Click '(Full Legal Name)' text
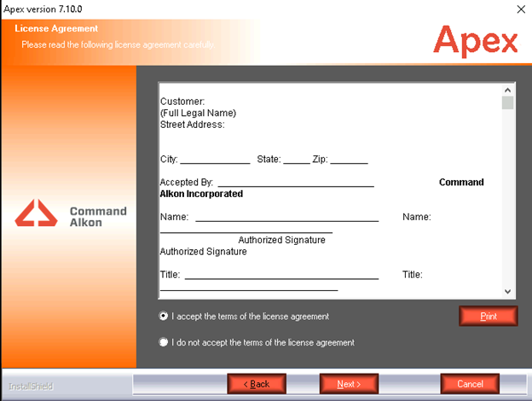 coord(198,113)
